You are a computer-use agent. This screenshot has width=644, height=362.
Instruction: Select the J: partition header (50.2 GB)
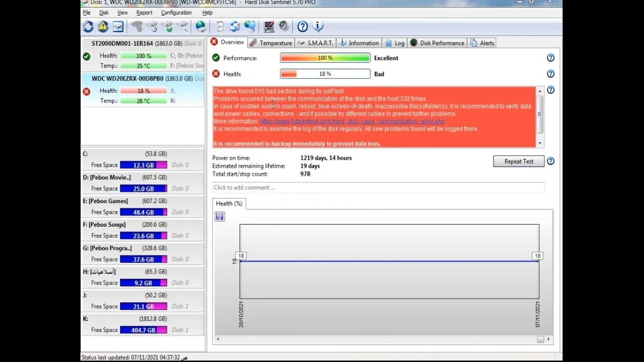(143, 295)
